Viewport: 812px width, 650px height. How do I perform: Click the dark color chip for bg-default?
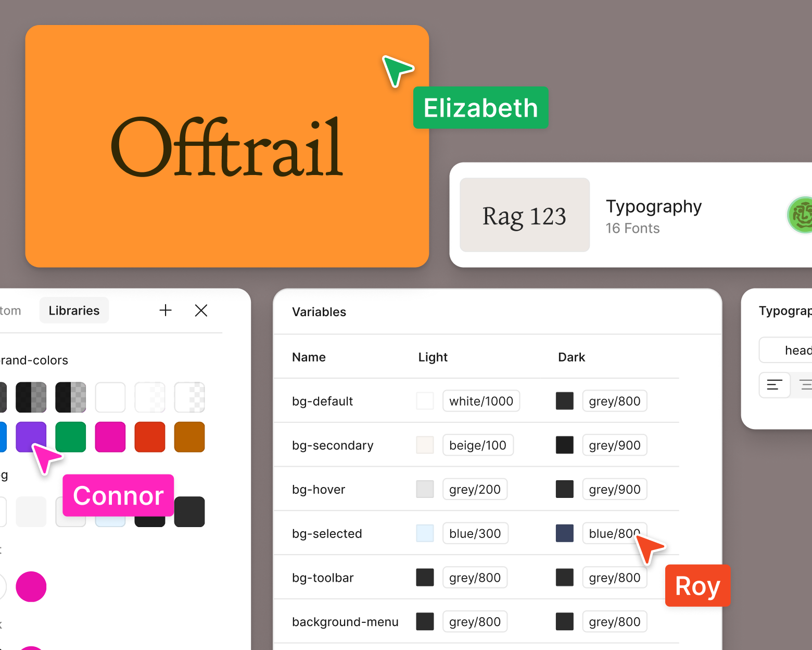pos(565,401)
